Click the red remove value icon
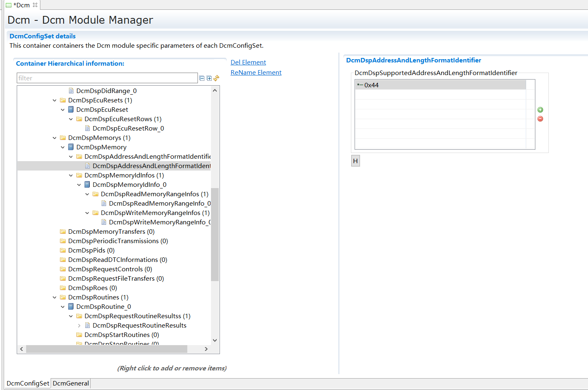 pyautogui.click(x=540, y=119)
